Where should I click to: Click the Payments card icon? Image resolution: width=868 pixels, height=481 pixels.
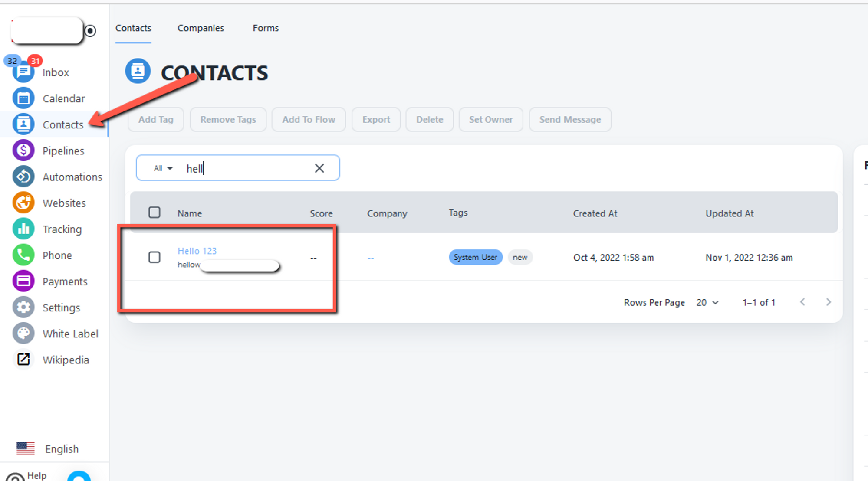[x=23, y=281]
